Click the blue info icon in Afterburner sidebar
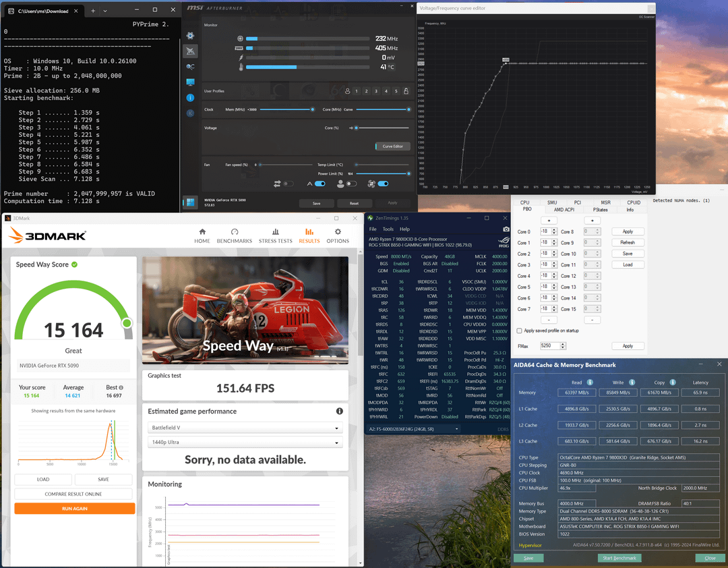Screen dimensions: 728x568 coord(190,98)
